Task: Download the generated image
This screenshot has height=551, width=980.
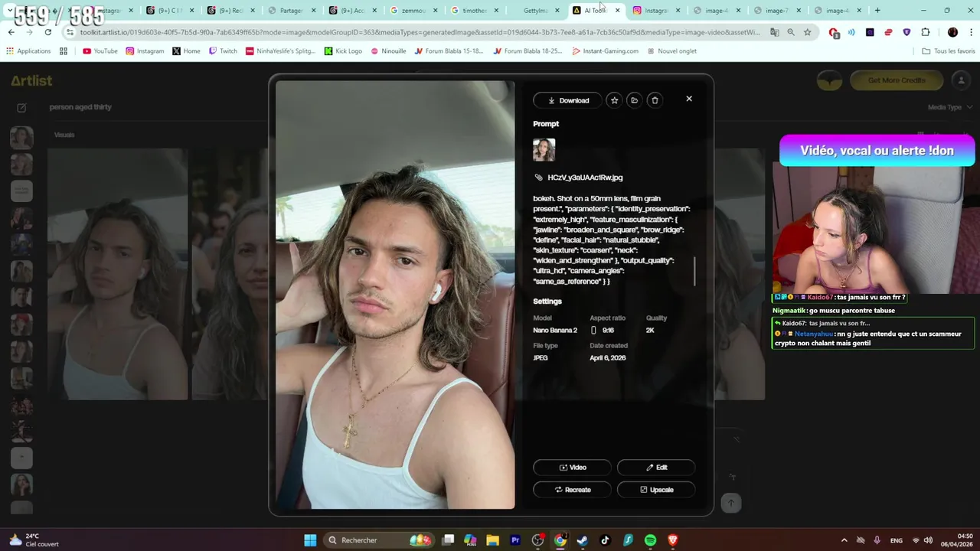Action: (x=567, y=100)
